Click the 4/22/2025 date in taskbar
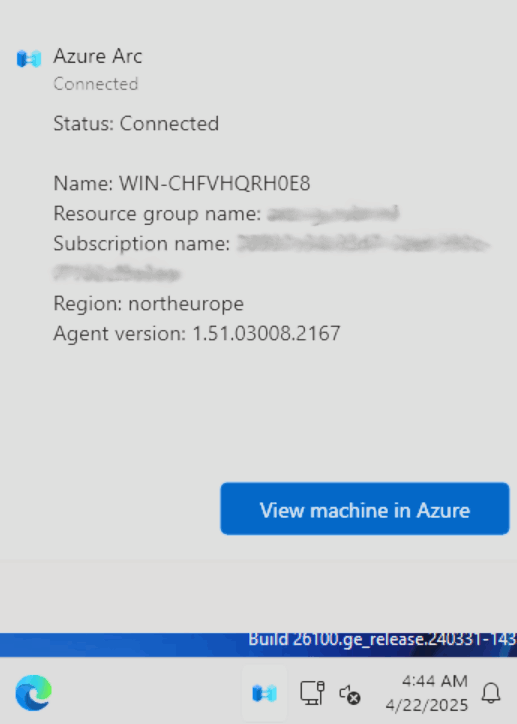The width and height of the screenshot is (517, 724). [x=427, y=705]
